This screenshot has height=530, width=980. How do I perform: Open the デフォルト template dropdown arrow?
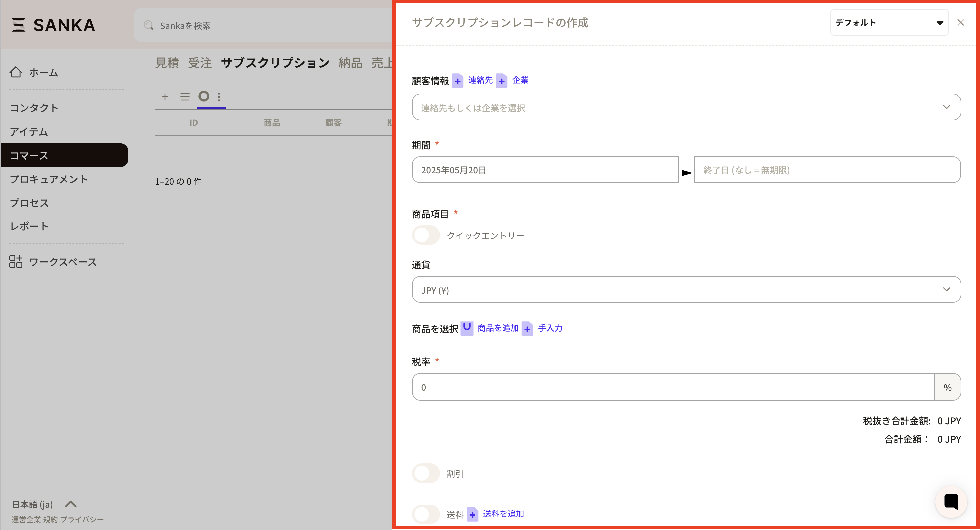tap(939, 23)
